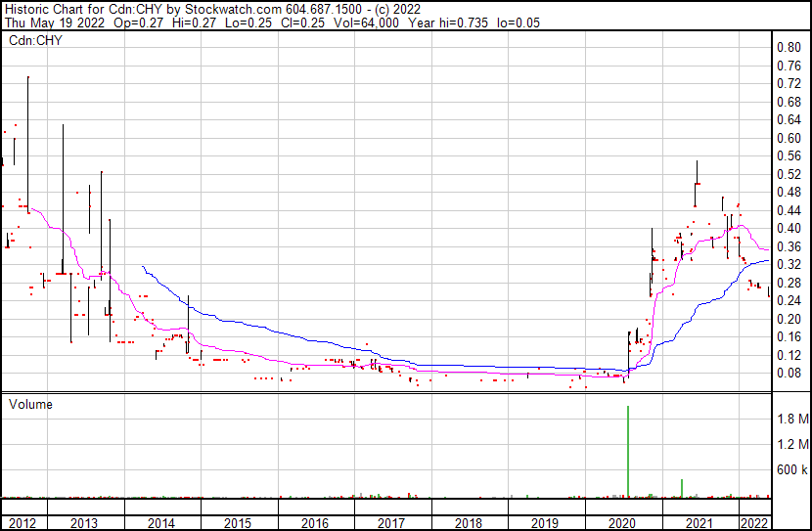
Task: Select the 2018 year label at chart bottom
Action: pyautogui.click(x=469, y=523)
